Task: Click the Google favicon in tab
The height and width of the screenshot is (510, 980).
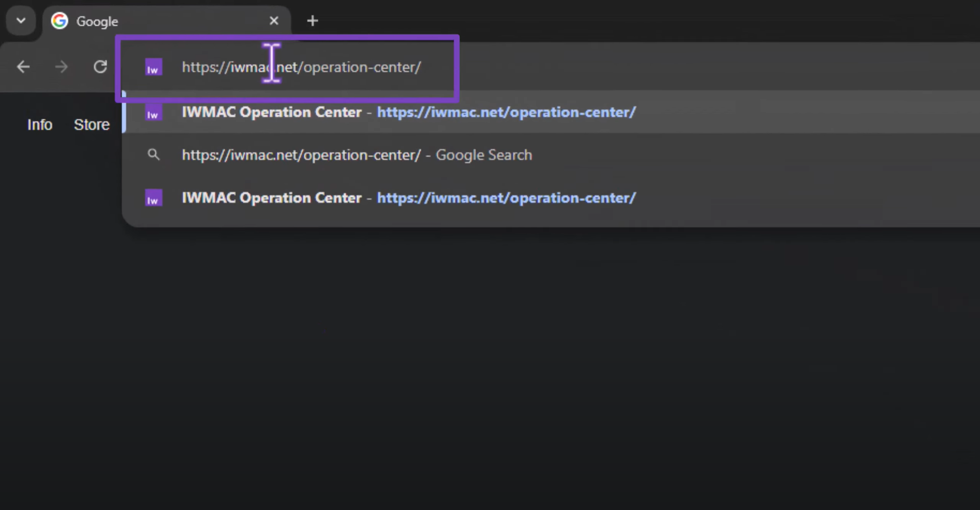Action: (x=59, y=21)
